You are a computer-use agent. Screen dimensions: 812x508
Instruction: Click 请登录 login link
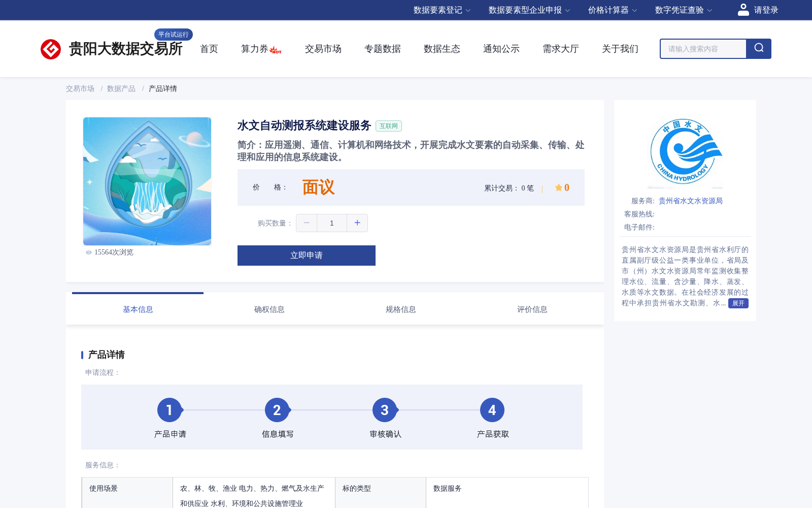766,10
